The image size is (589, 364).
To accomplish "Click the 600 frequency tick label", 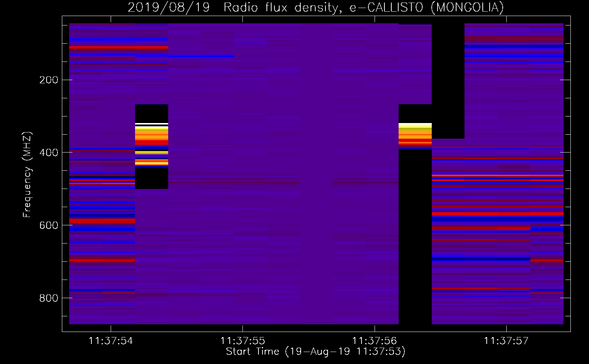I will [49, 225].
